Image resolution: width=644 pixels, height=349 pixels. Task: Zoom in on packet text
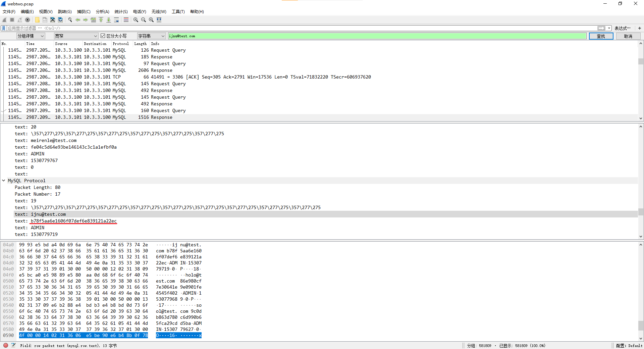(x=136, y=20)
